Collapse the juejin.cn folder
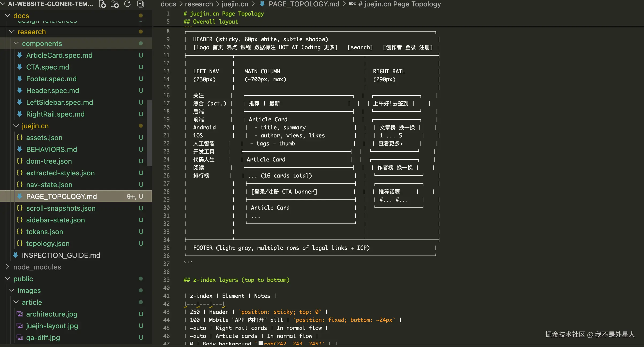Image resolution: width=644 pixels, height=347 pixels. tap(16, 126)
